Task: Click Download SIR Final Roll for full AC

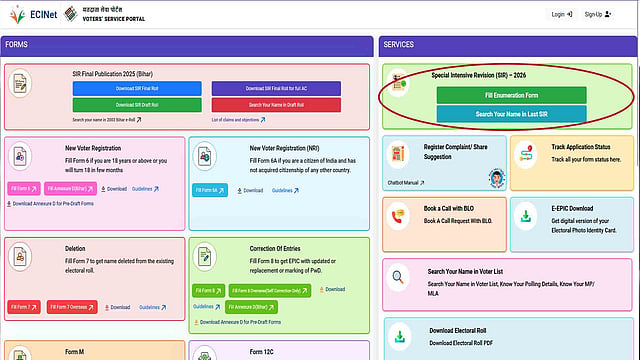Action: [276, 89]
